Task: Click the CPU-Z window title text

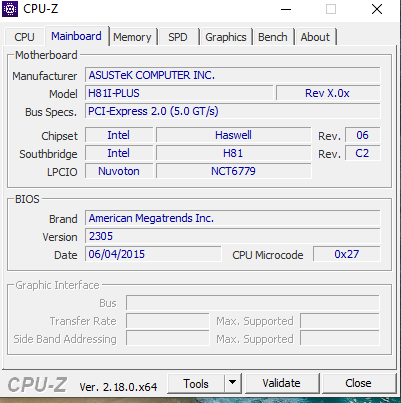Action: 40,9
